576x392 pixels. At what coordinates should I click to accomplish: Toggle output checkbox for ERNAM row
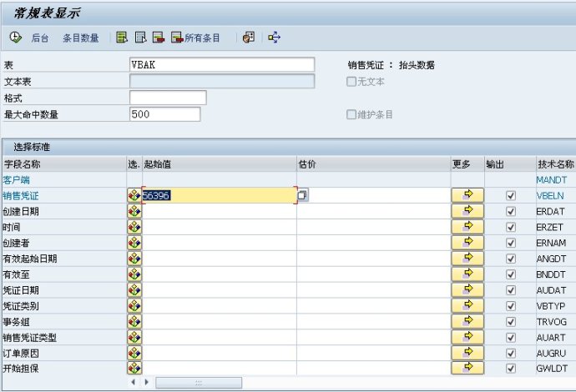tap(511, 243)
